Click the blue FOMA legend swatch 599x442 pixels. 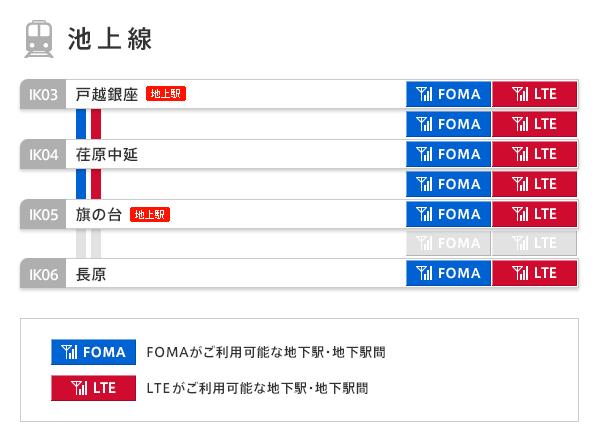94,352
